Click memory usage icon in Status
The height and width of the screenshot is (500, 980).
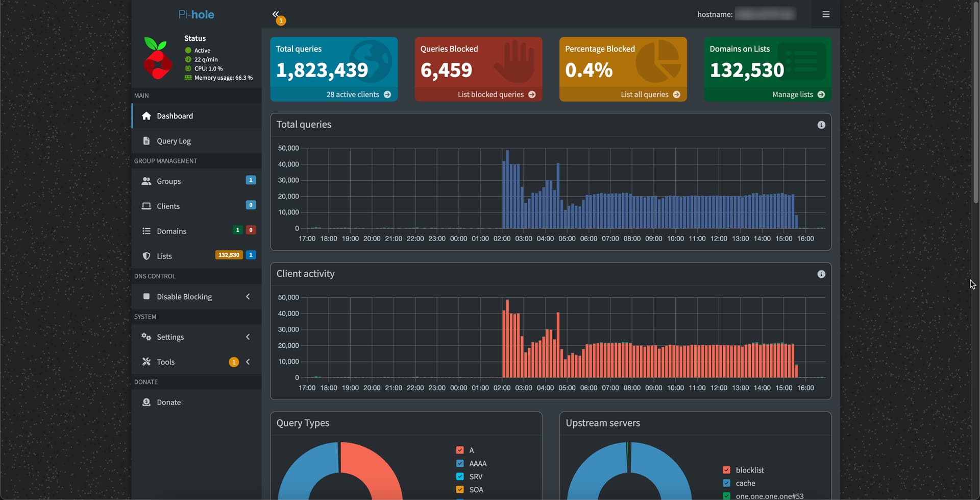(188, 78)
